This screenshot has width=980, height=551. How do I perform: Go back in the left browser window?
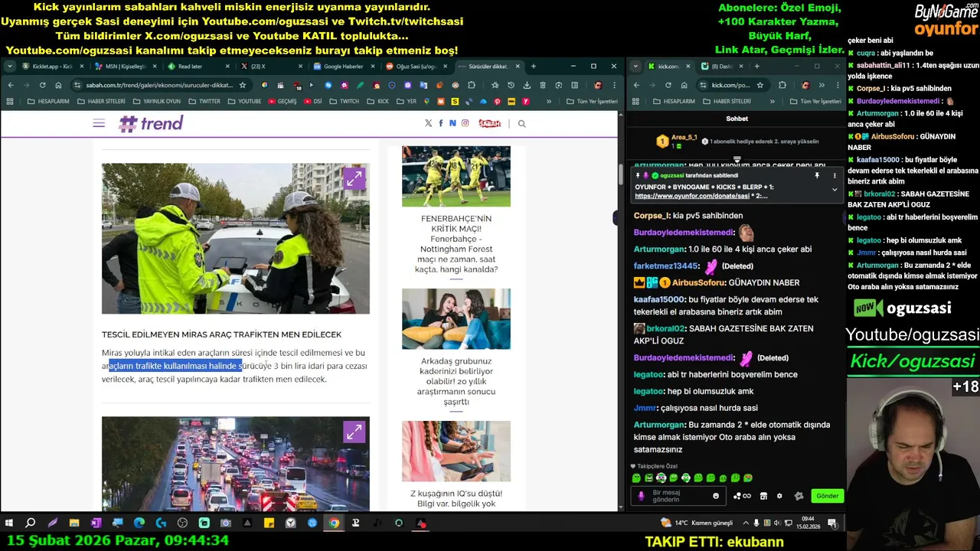click(x=11, y=85)
